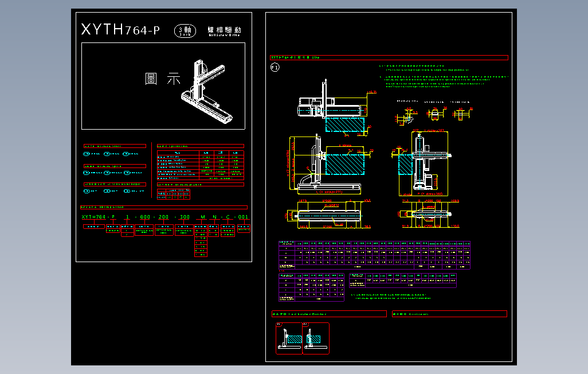Open the right mounting direction thumbnail
Screen dimensions: 588x374
click(x=316, y=338)
